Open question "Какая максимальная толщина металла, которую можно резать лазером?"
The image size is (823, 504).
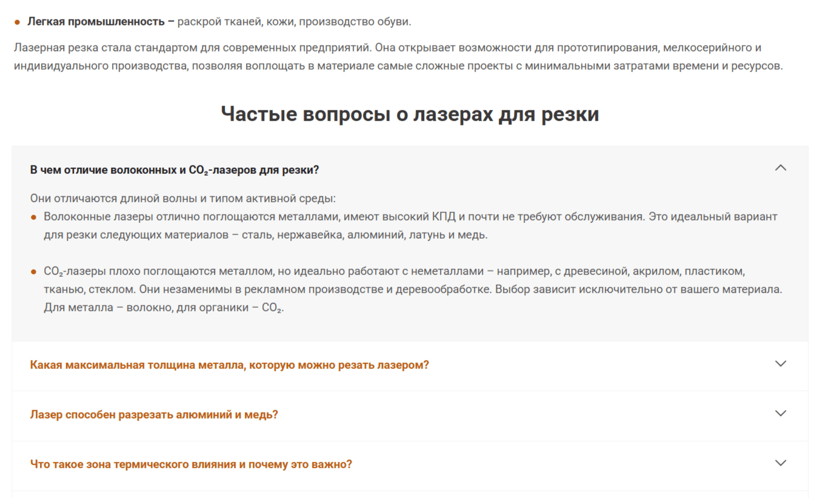pyautogui.click(x=229, y=365)
